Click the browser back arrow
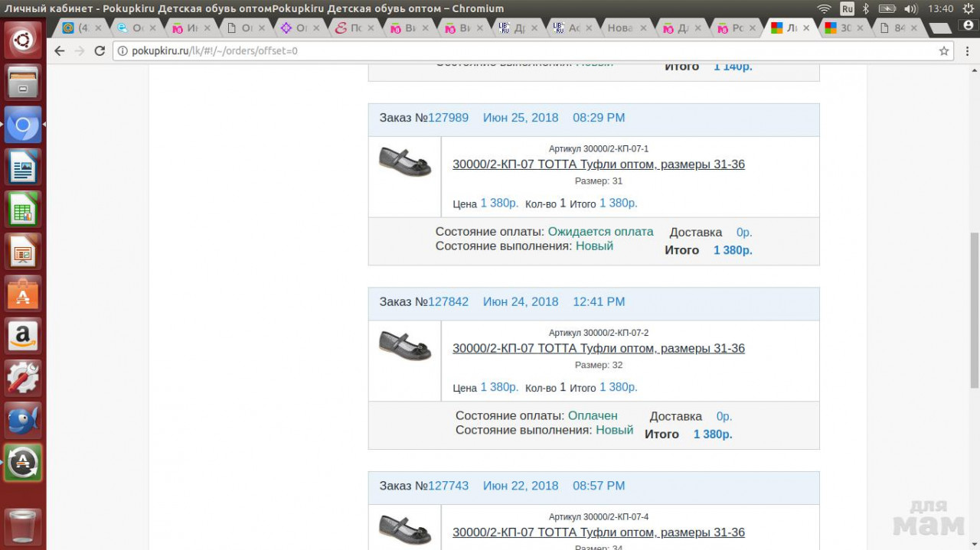The width and height of the screenshot is (980, 550). (60, 51)
